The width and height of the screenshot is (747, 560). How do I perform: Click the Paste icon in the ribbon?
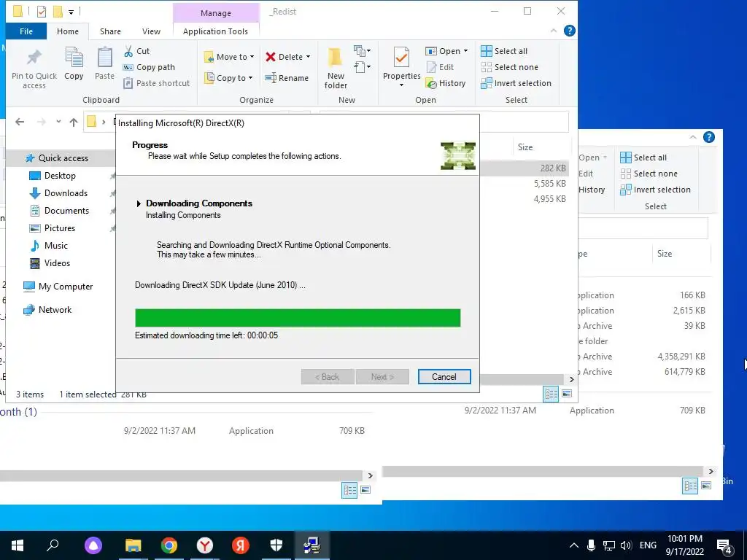[104, 64]
